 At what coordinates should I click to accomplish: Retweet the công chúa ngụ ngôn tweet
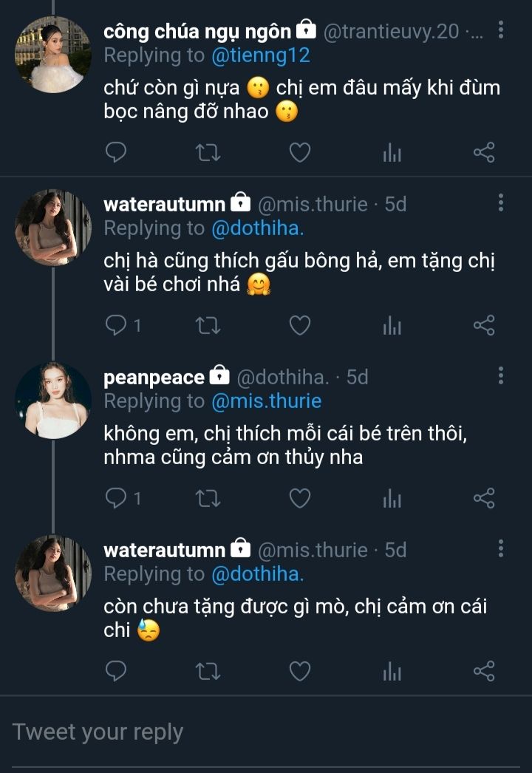(x=207, y=153)
